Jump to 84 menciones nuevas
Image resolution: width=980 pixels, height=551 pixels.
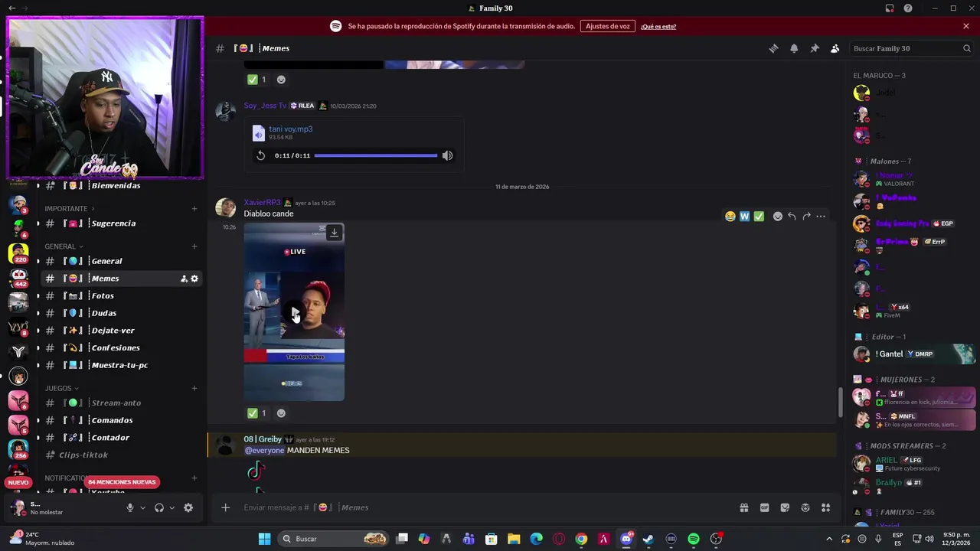121,482
